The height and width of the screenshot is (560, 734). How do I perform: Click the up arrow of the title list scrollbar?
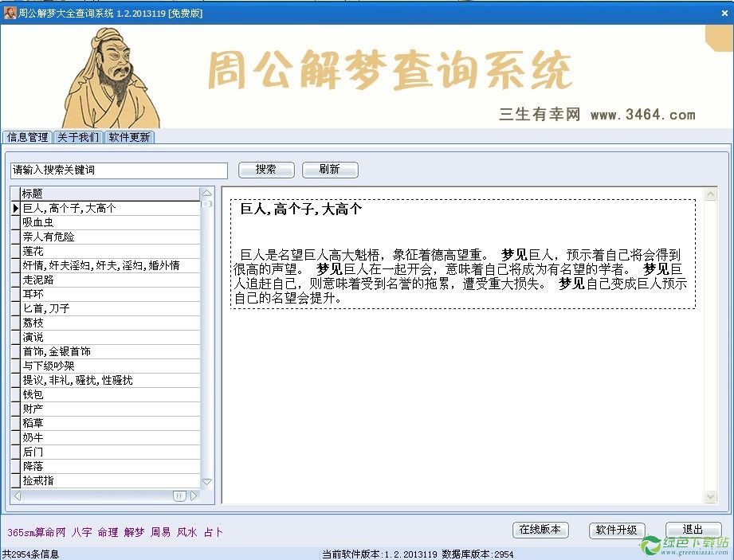[206, 192]
